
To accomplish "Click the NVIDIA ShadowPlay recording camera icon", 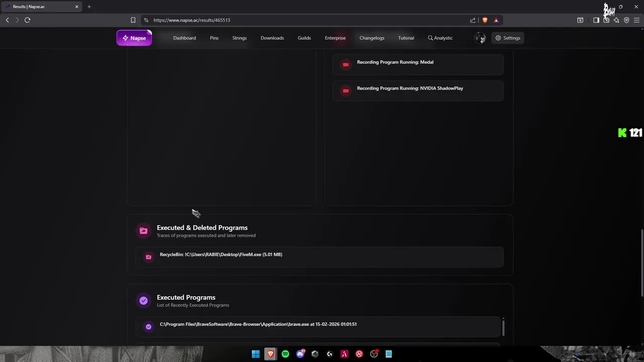I will pyautogui.click(x=346, y=90).
